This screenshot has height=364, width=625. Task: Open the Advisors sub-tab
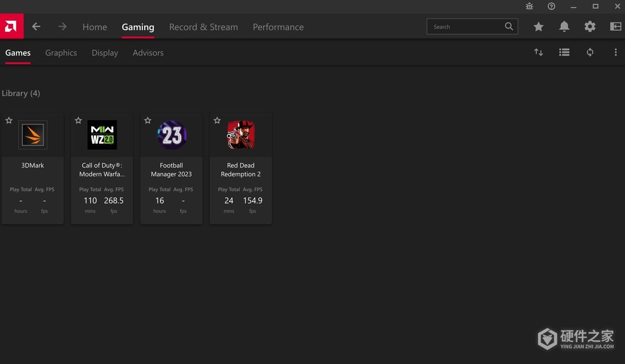click(148, 53)
